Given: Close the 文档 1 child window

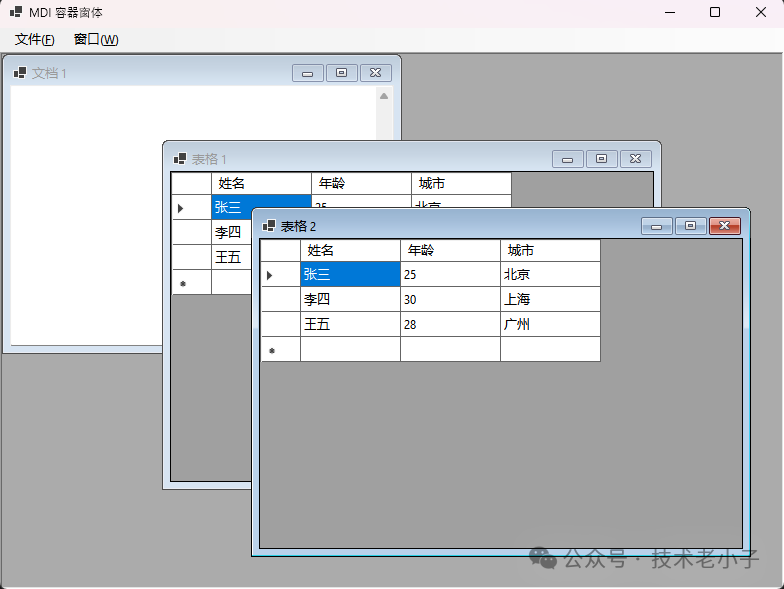Looking at the screenshot, I should coord(375,73).
